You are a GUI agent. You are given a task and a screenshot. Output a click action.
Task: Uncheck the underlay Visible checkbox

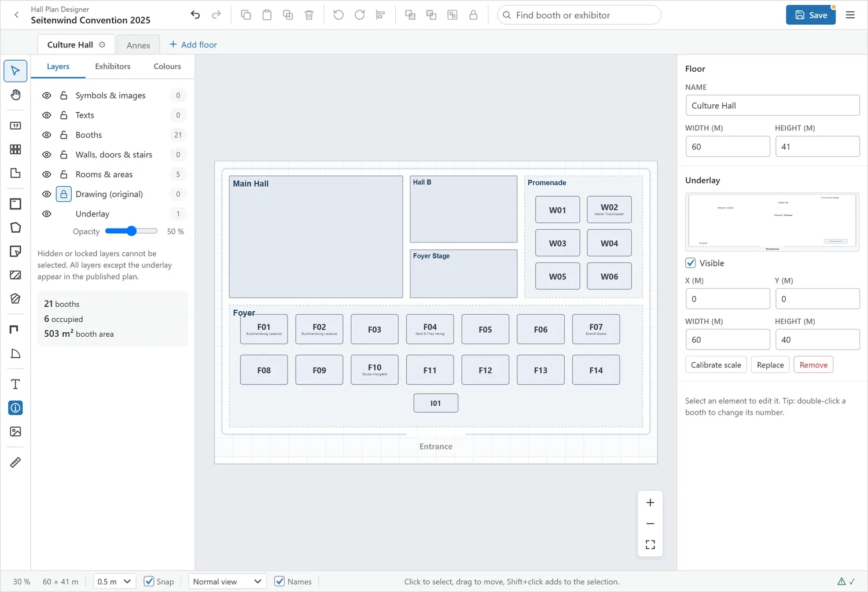690,263
